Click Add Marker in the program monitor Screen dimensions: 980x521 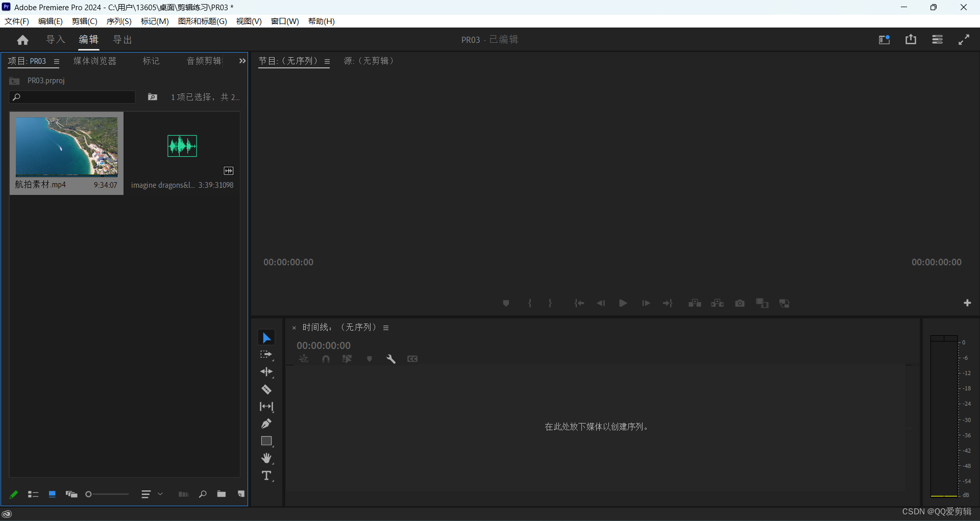[x=506, y=303]
